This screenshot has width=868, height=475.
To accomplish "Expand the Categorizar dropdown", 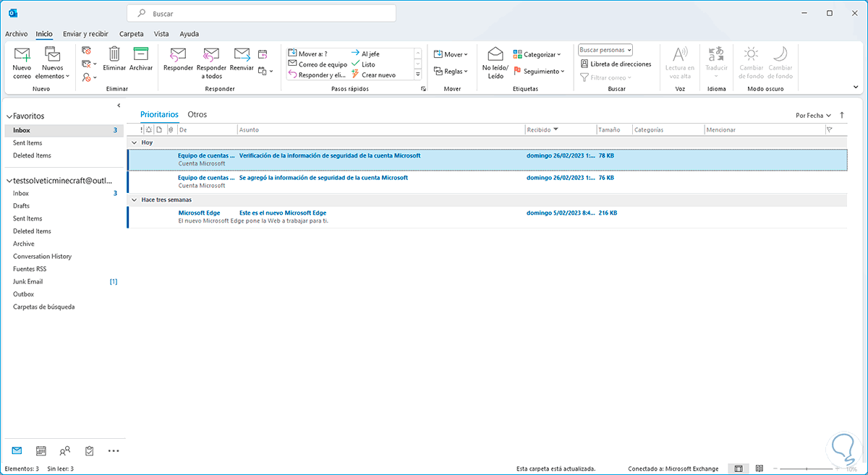I will (x=537, y=54).
